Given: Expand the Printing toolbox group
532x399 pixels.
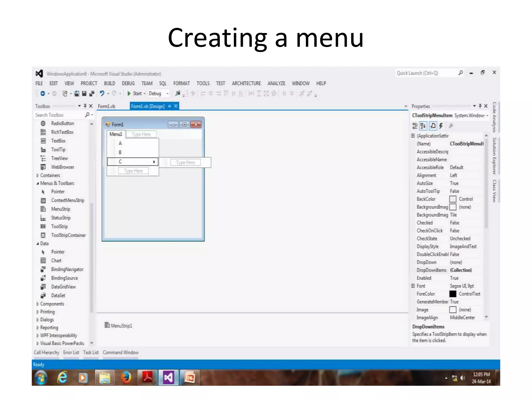Looking at the screenshot, I should 37,312.
